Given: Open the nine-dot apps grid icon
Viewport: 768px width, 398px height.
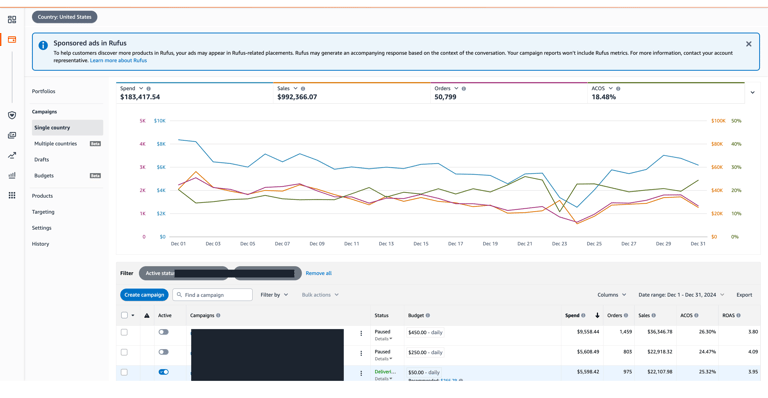Looking at the screenshot, I should point(12,195).
